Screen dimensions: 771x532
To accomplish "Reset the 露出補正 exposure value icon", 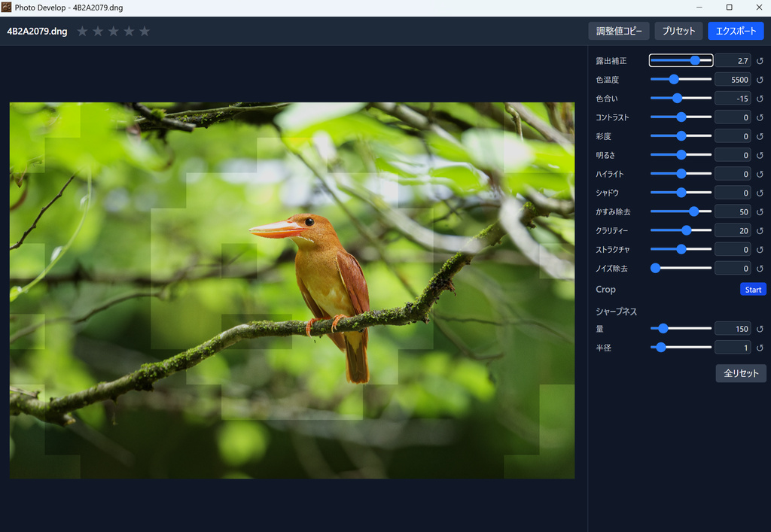I will click(760, 61).
